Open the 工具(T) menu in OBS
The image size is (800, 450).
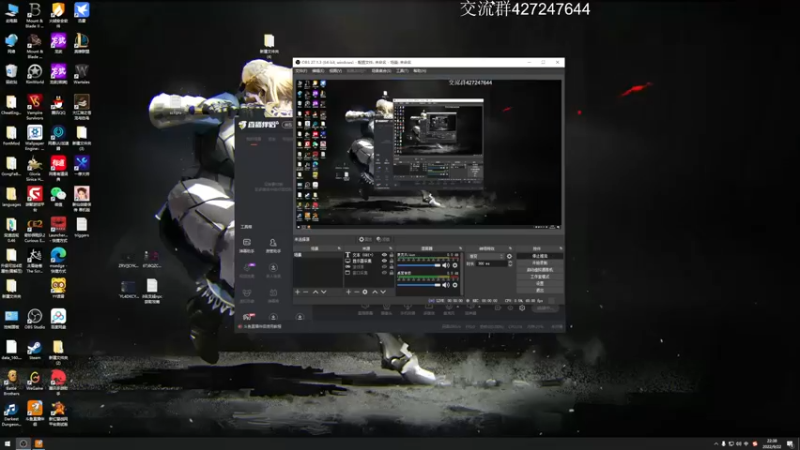click(x=402, y=71)
